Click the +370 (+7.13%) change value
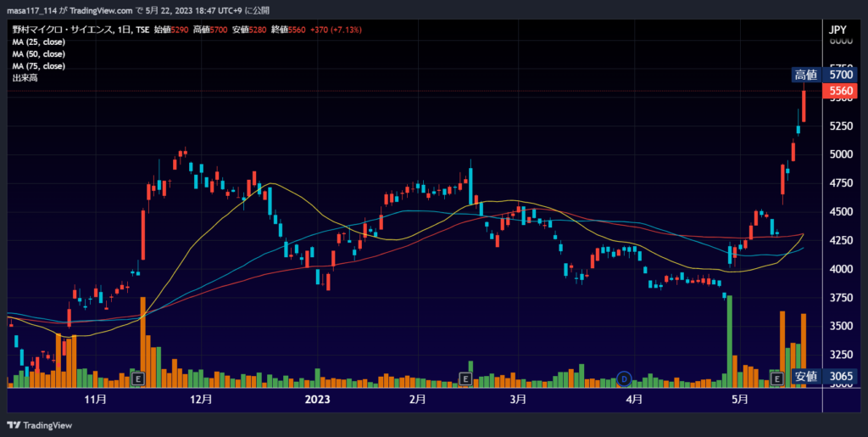868x437 pixels. (336, 30)
